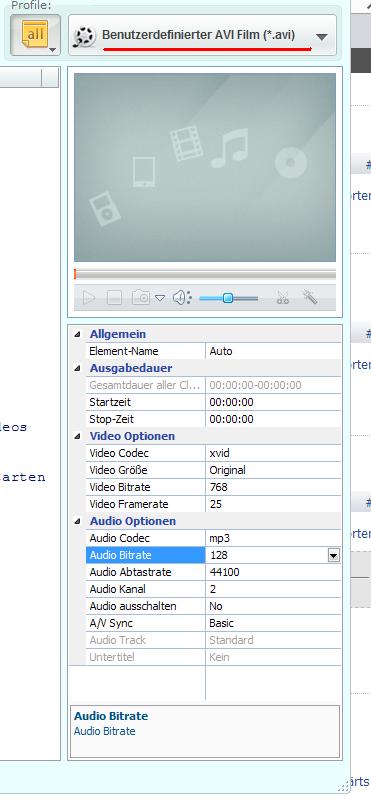This screenshot has height=812, width=371.
Task: Select the Startzeit value field
Action: coord(273,402)
